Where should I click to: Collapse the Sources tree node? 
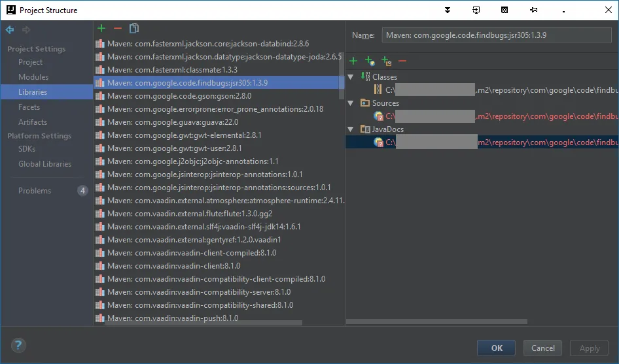pos(351,103)
